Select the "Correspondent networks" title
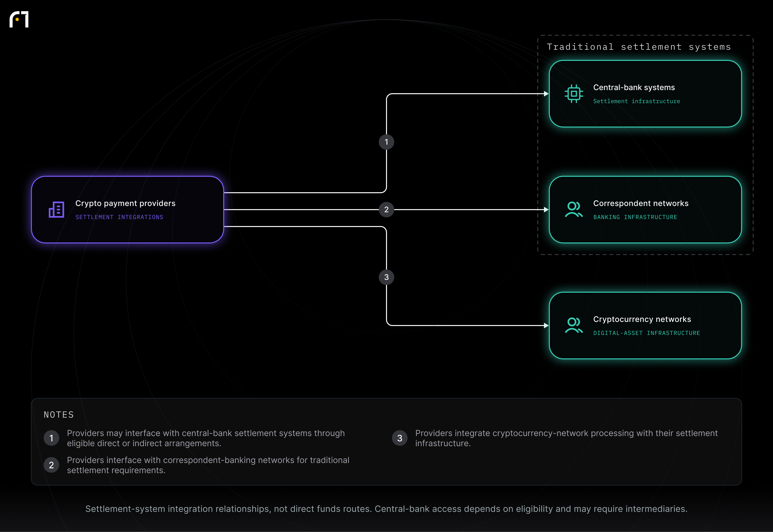 tap(641, 203)
